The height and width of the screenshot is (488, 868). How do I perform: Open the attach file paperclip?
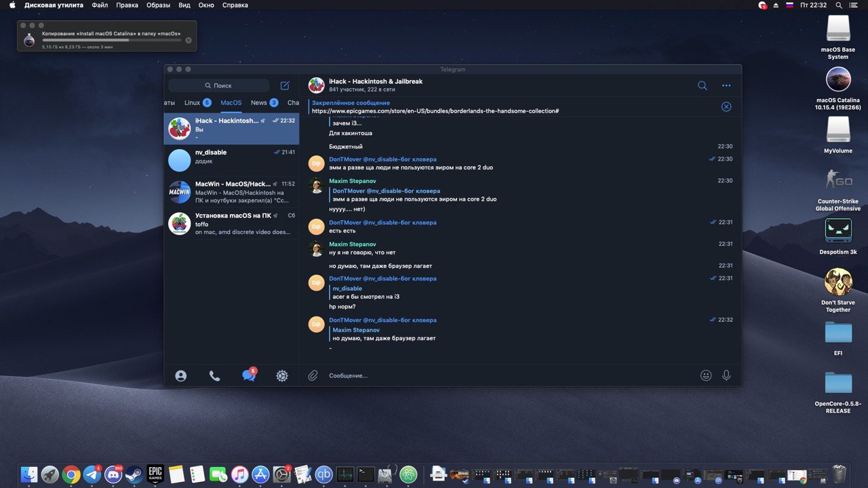(x=313, y=375)
